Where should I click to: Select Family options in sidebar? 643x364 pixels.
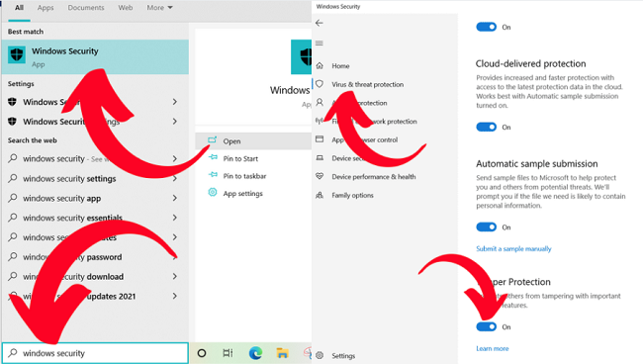click(353, 195)
